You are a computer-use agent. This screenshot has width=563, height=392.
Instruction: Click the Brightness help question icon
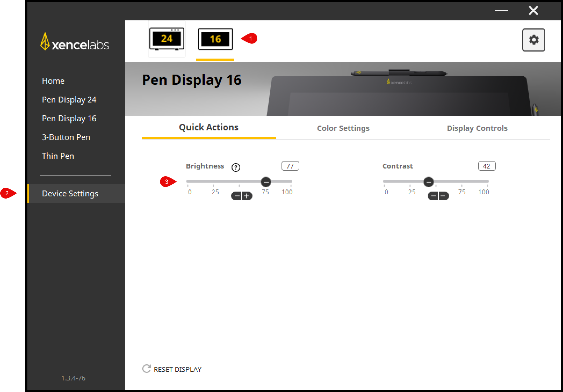[x=236, y=167]
